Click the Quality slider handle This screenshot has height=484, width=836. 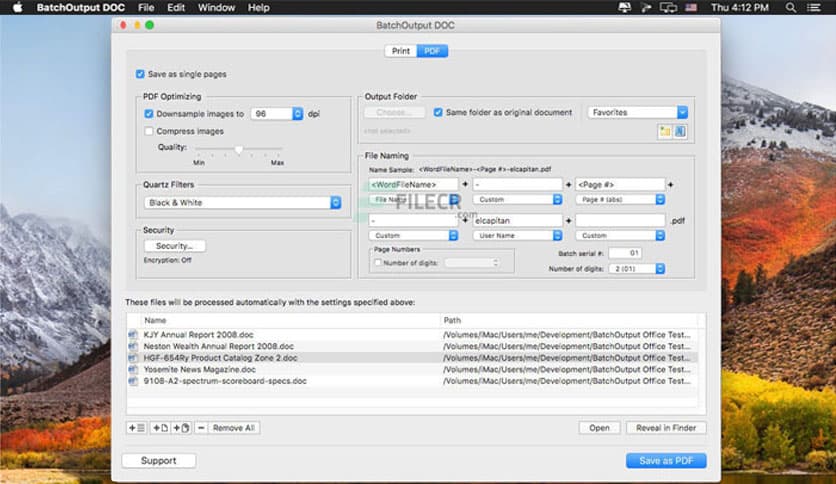[239, 149]
